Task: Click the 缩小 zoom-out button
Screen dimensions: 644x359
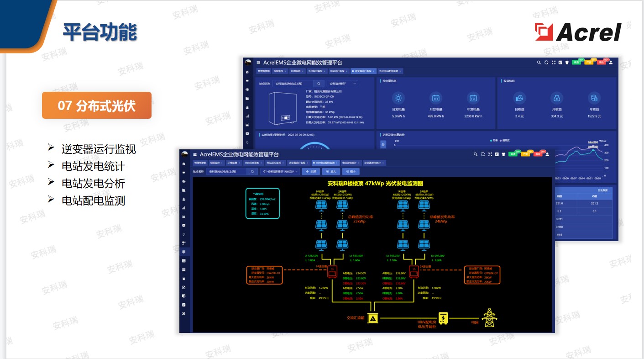Action: (351, 172)
